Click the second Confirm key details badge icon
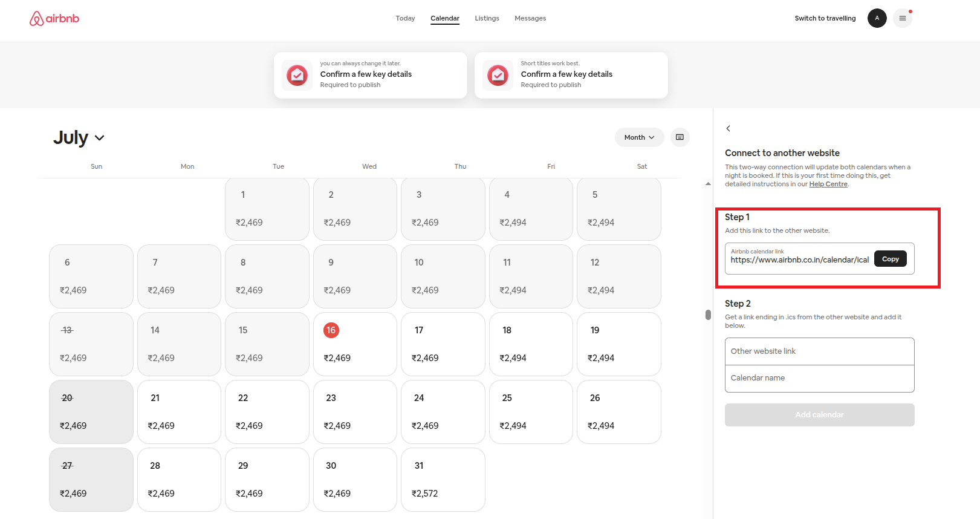This screenshot has width=980, height=519. (x=498, y=75)
